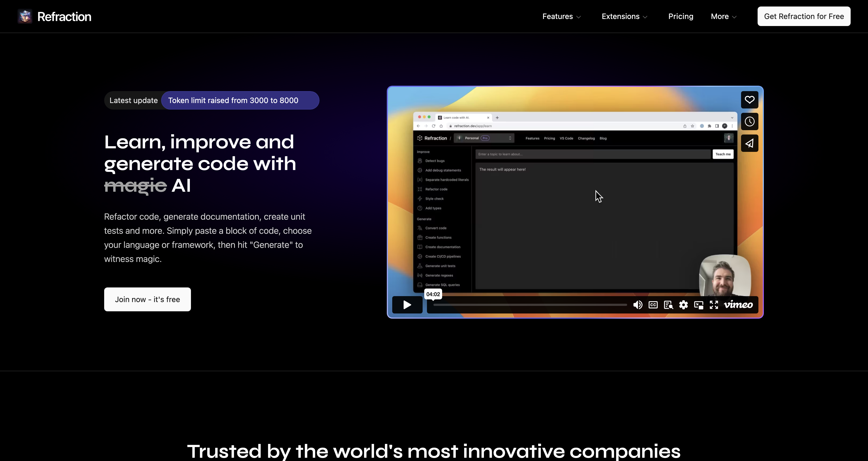The width and height of the screenshot is (868, 461).
Task: Click the user avatar in video app header
Action: [x=729, y=138]
